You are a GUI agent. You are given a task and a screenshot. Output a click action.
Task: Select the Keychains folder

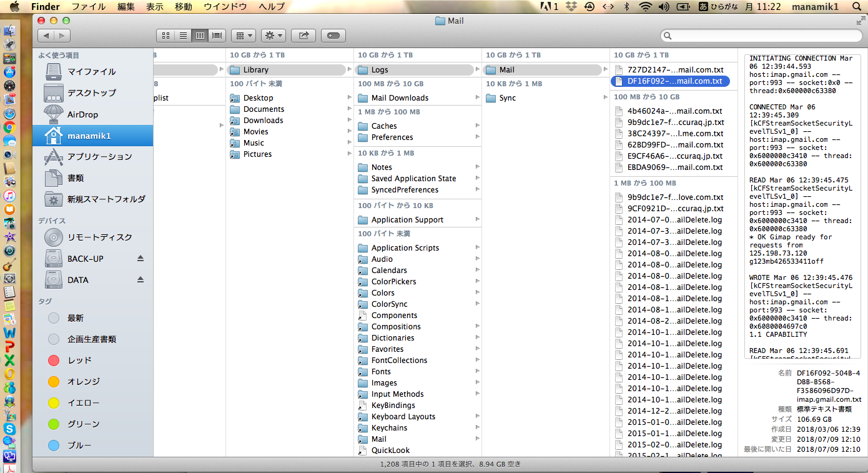[x=417, y=428]
